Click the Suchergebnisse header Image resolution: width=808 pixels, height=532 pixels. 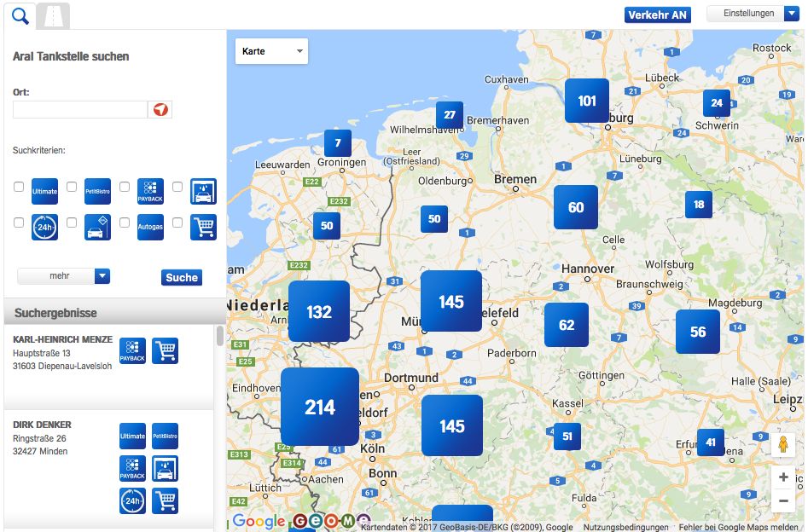coord(115,313)
